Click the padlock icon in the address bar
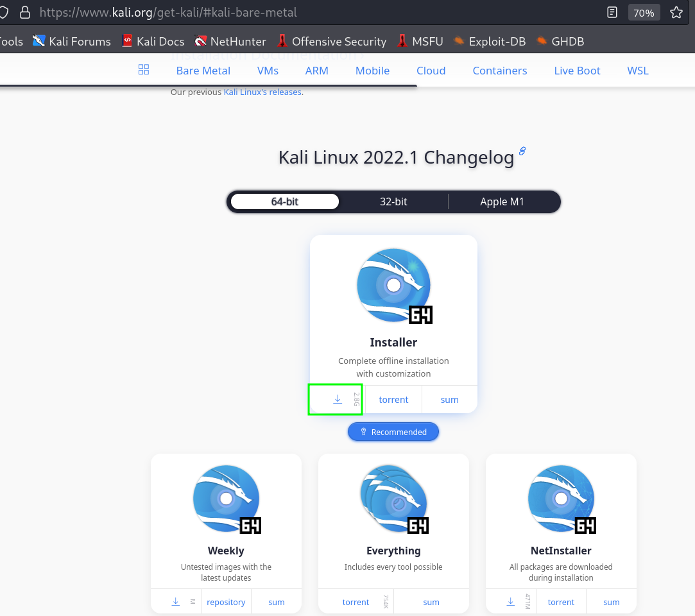 (24, 12)
